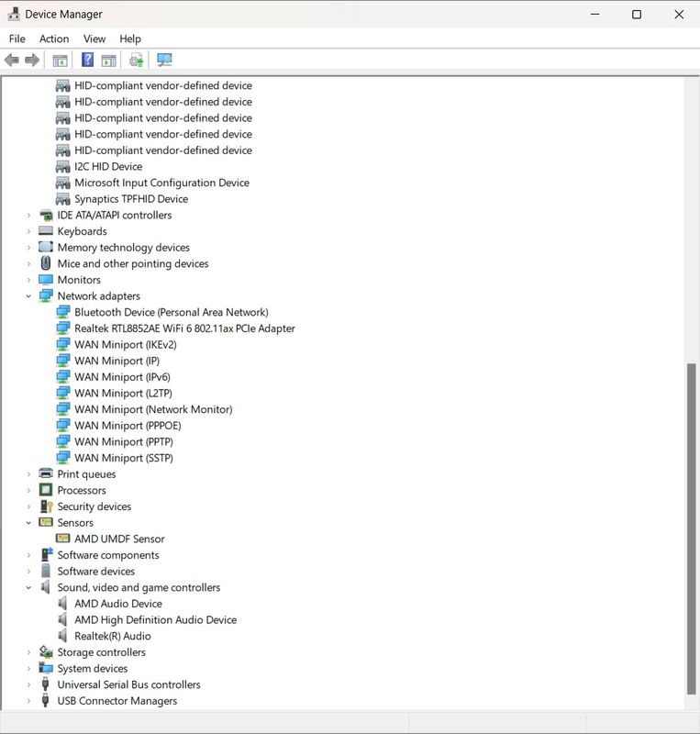The height and width of the screenshot is (734, 700).
Task: Click the Keyboards category icon
Action: pos(46,231)
